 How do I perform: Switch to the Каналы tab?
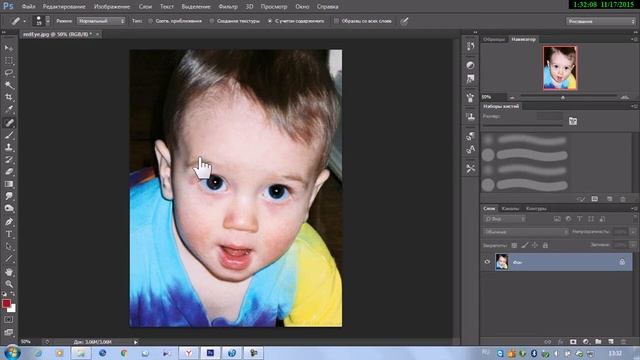click(x=510, y=209)
